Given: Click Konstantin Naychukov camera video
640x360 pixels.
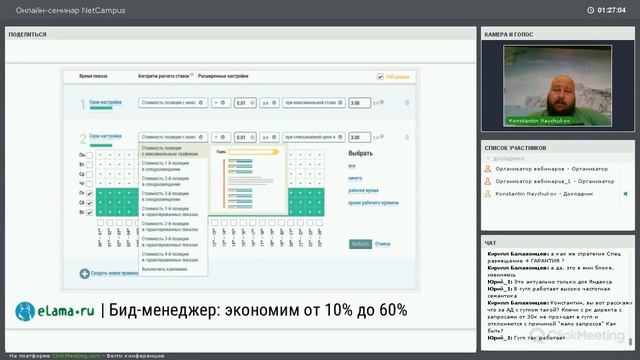Looking at the screenshot, I should pyautogui.click(x=558, y=86).
